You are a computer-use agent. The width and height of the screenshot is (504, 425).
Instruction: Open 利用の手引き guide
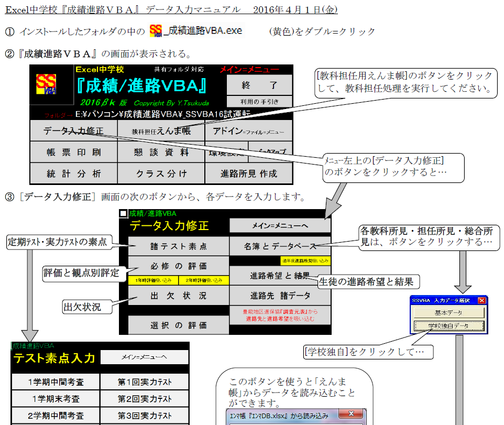coord(260,102)
